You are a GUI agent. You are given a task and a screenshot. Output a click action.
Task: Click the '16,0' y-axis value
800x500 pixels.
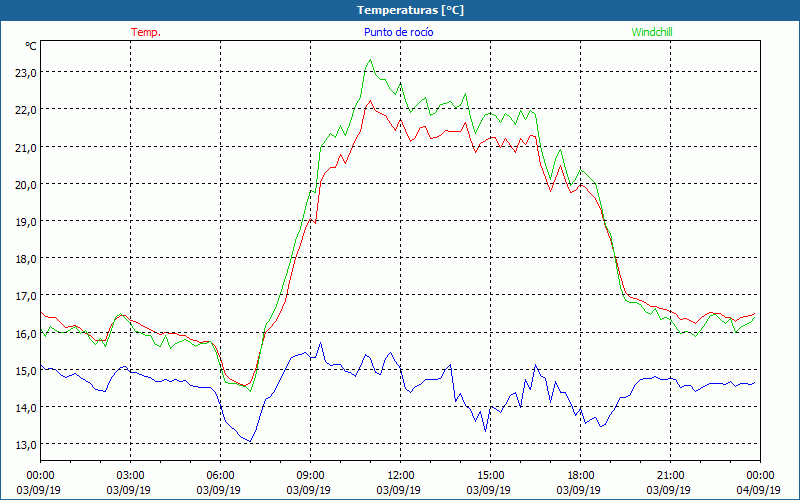click(26, 334)
